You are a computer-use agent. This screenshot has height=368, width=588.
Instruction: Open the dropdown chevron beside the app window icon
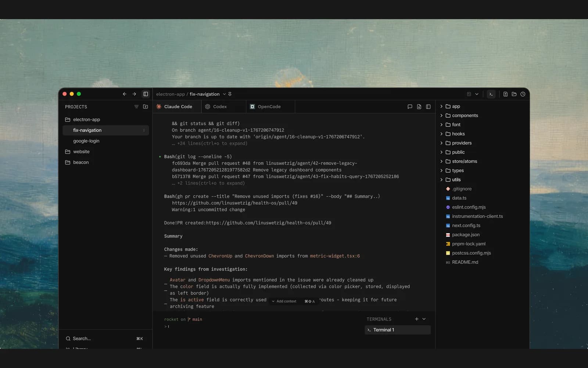[477, 94]
